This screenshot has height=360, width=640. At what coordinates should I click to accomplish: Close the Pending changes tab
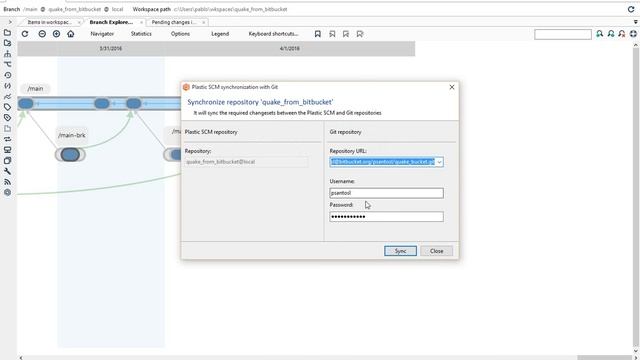[204, 22]
